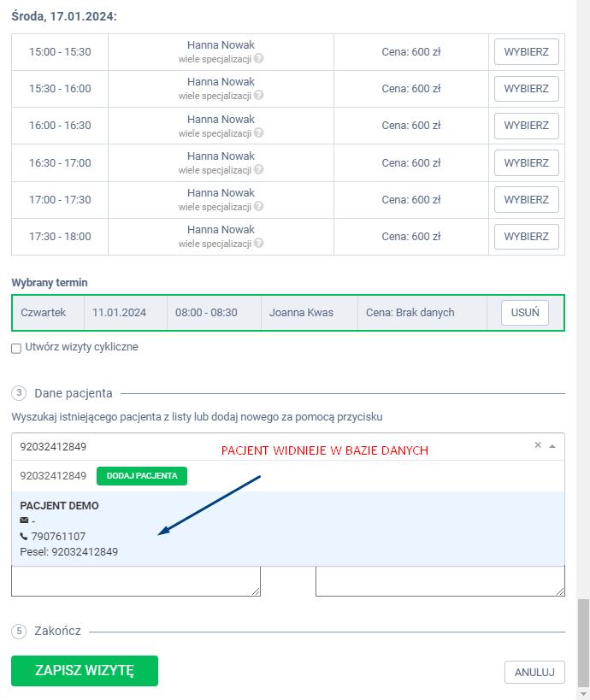Screen dimensions: 590x700
Task: Save the visit with ZAPISZ WIZYTĘ
Action: [85, 671]
